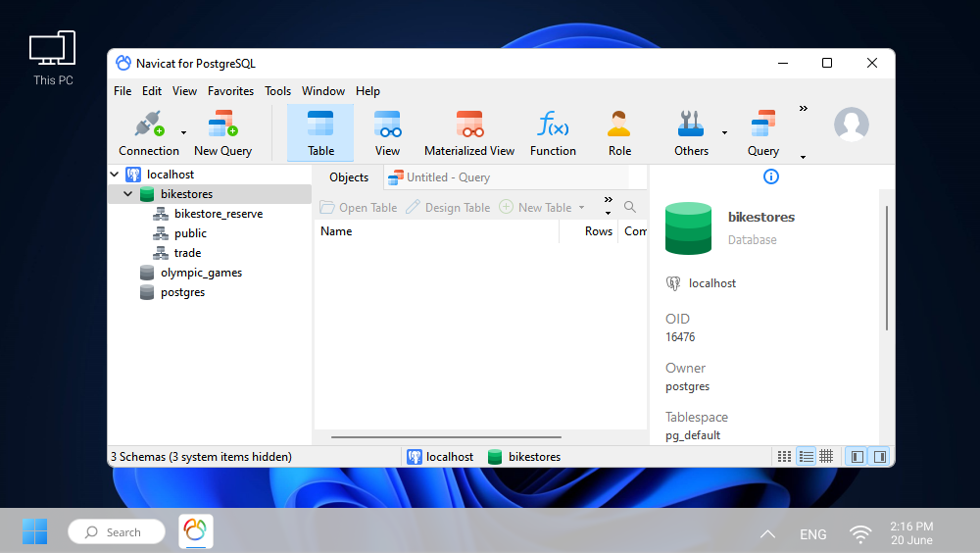Click bikestores in the status bar

click(x=524, y=457)
